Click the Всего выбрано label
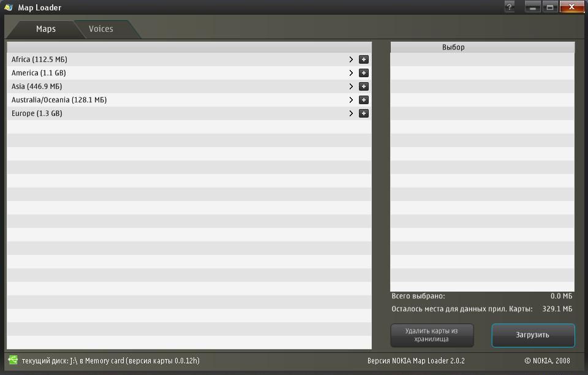 pyautogui.click(x=418, y=296)
